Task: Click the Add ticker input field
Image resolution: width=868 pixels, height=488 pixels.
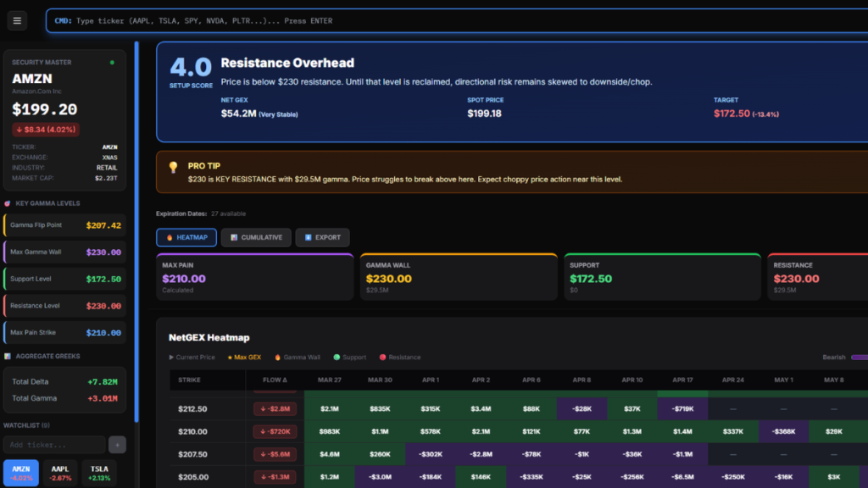Action: (x=54, y=445)
